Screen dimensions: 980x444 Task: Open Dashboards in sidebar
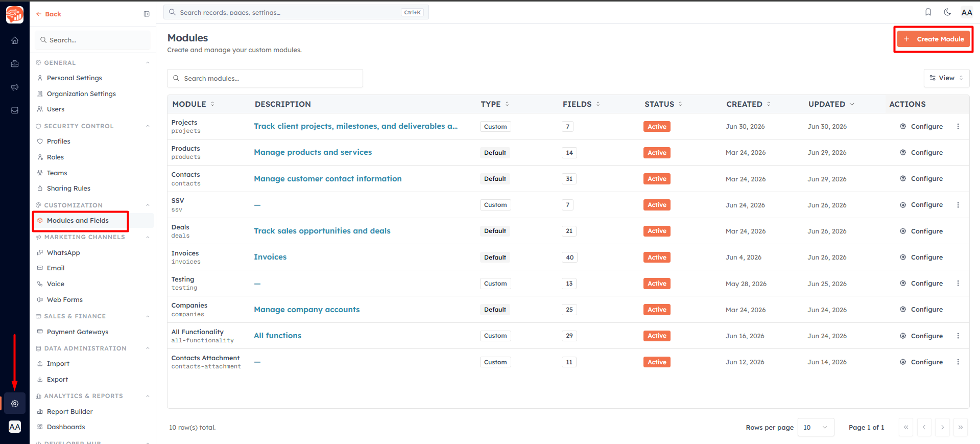[x=66, y=427]
